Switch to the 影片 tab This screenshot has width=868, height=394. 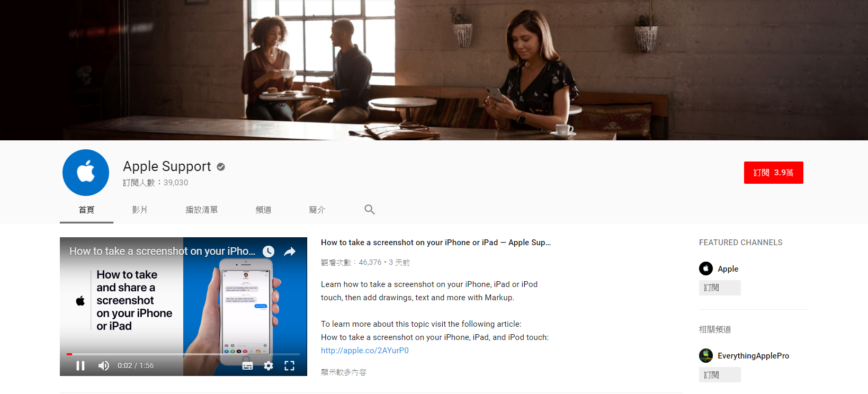pos(140,210)
